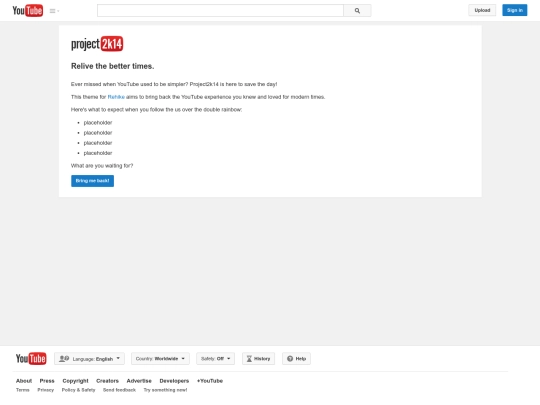Open the Try something new! footer link

[x=165, y=390]
